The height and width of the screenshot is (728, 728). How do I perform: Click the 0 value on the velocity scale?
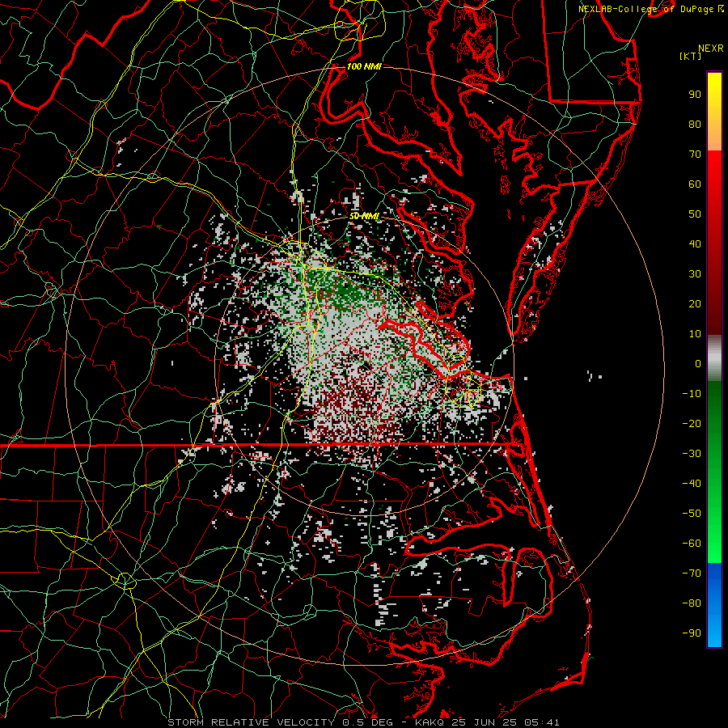[698, 364]
